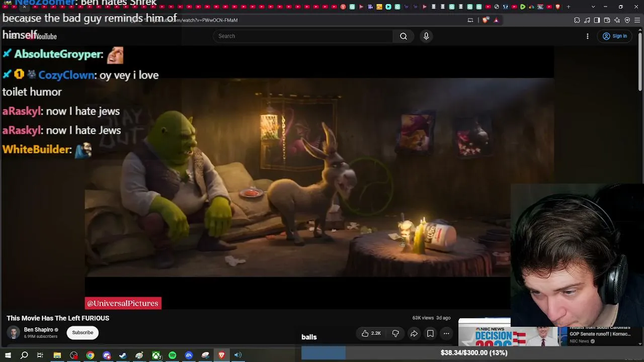644x362 pixels.
Task: Open Spotify from the taskbar
Action: click(x=173, y=355)
